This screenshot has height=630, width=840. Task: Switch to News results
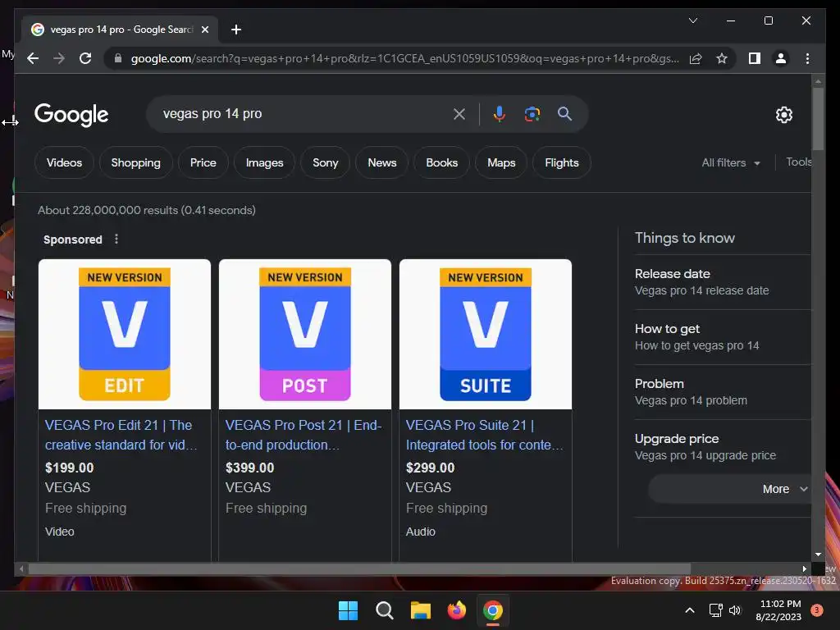point(382,162)
